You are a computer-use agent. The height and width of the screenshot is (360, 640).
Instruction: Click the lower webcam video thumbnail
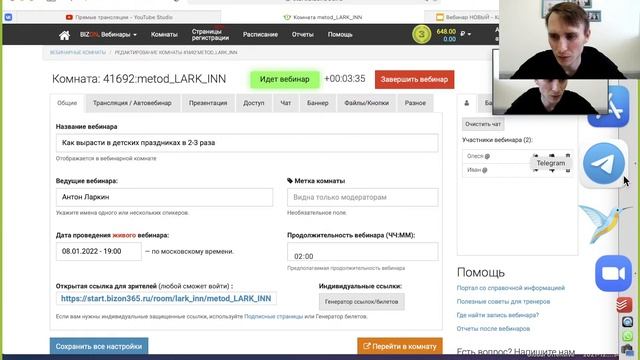pos(550,97)
